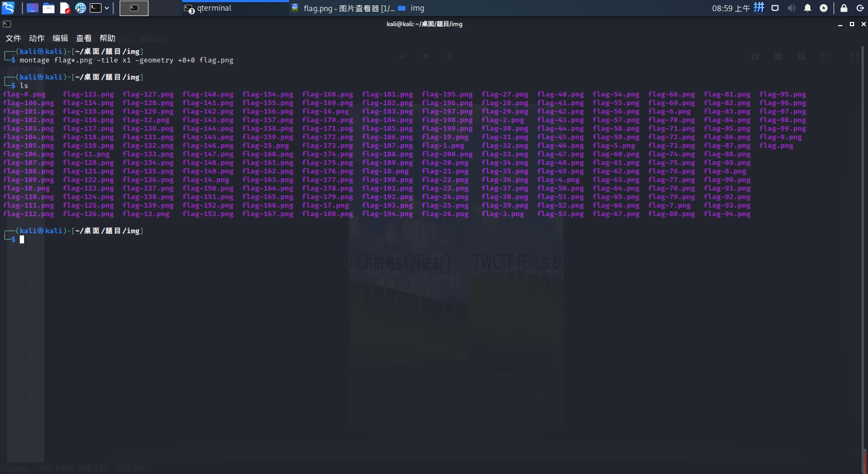Click flag-15.png filename
The width and height of the screenshot is (868, 474).
coord(266,146)
